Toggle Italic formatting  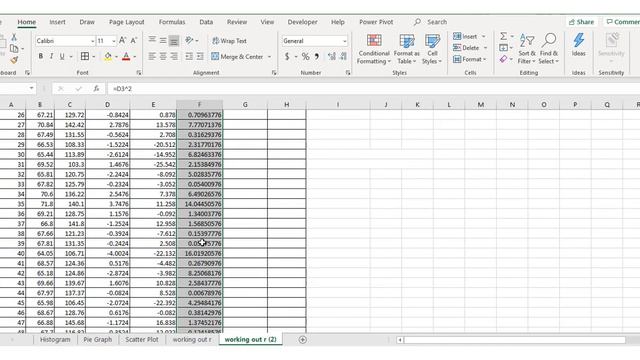(x=51, y=56)
